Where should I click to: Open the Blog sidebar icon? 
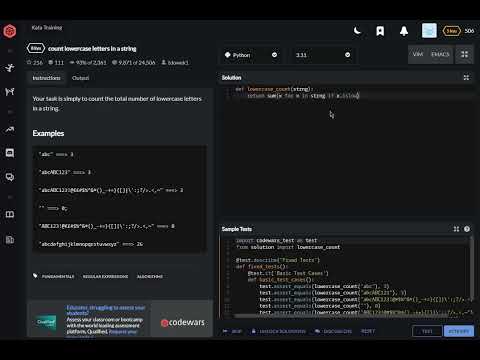pos(10,239)
